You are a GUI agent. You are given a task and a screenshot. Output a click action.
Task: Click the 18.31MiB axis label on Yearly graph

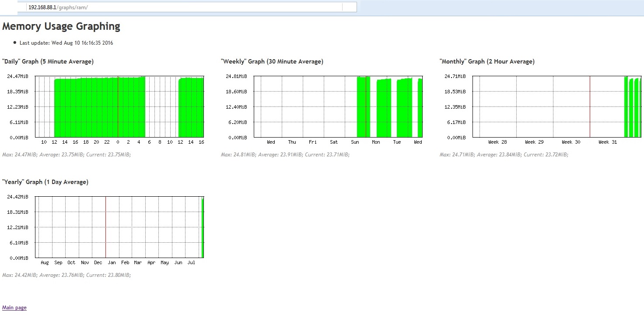pos(17,212)
